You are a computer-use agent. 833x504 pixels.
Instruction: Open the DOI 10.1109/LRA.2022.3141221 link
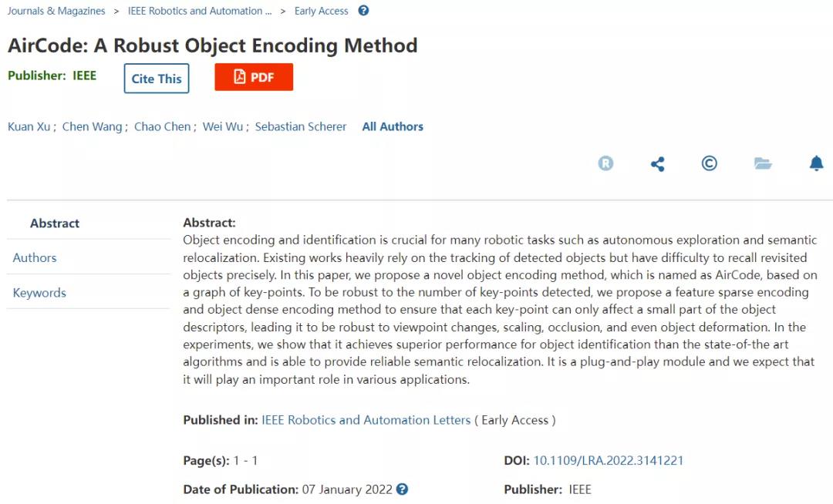pos(609,461)
